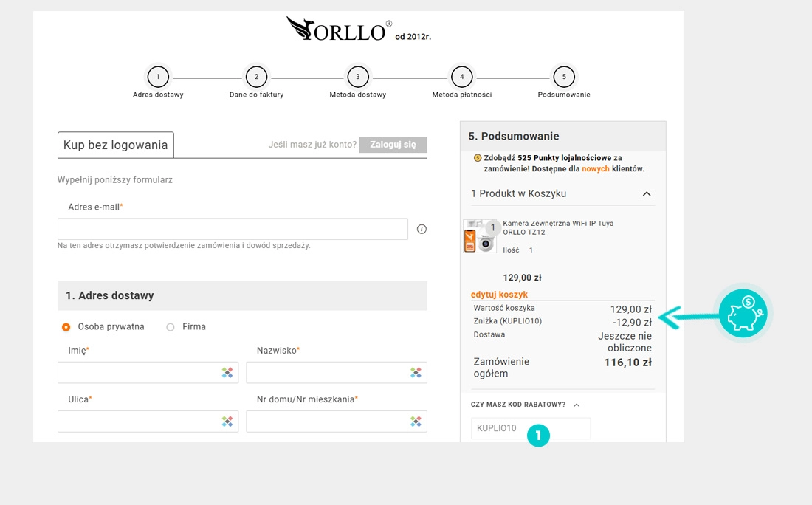812x505 pixels.
Task: Open the camera product thumbnail
Action: tap(480, 236)
